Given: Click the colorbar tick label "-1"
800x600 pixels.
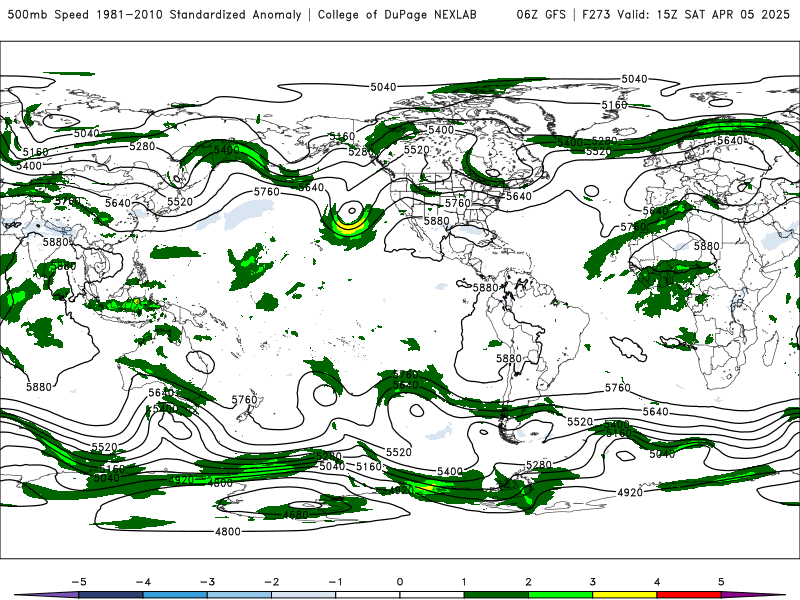Looking at the screenshot, I should click(335, 582).
